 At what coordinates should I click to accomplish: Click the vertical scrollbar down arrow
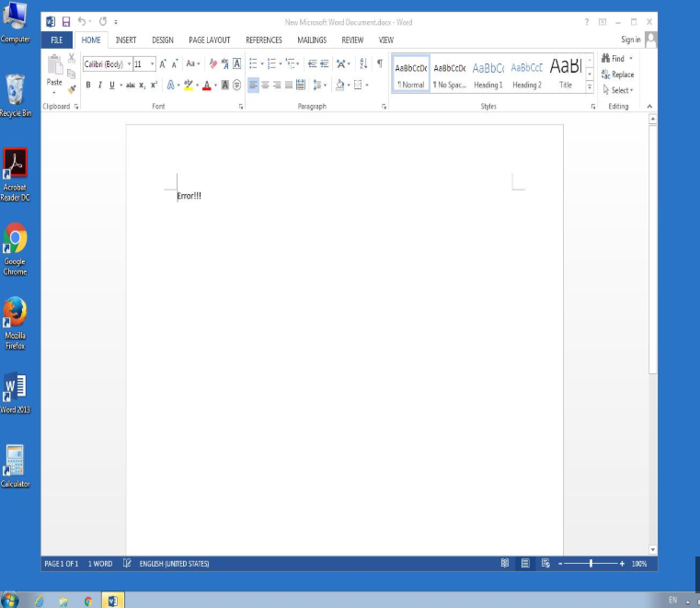[653, 549]
